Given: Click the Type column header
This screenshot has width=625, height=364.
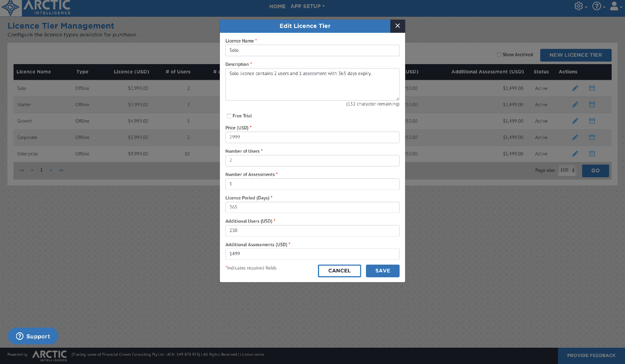Looking at the screenshot, I should click(x=82, y=72).
